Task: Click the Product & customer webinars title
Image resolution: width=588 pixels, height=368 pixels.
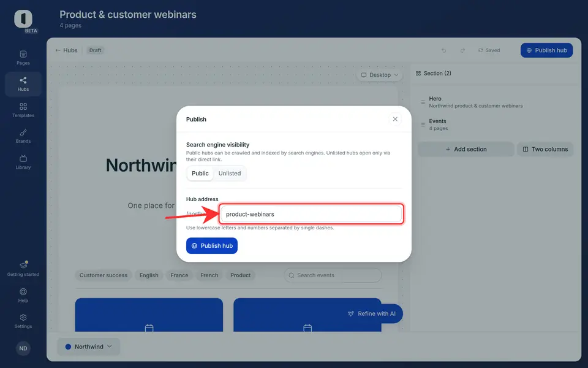Action: pyautogui.click(x=128, y=14)
